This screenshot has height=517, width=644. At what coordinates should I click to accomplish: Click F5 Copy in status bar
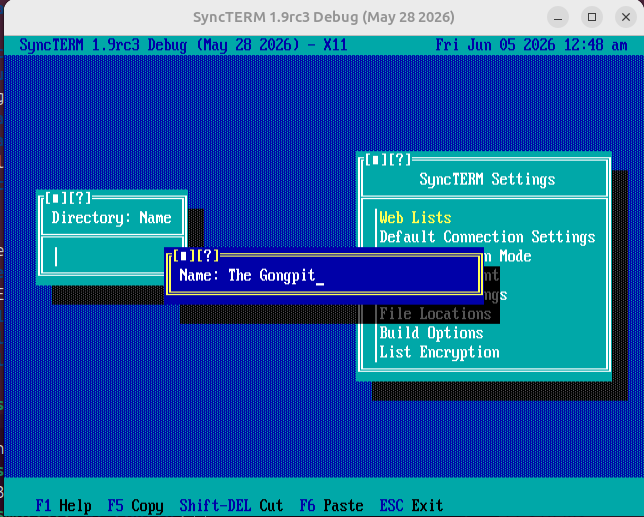click(x=135, y=506)
